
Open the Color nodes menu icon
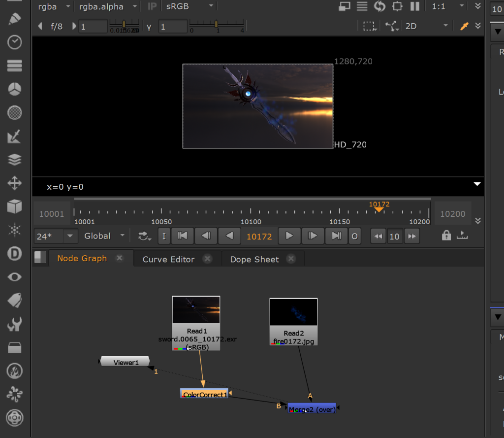point(15,89)
